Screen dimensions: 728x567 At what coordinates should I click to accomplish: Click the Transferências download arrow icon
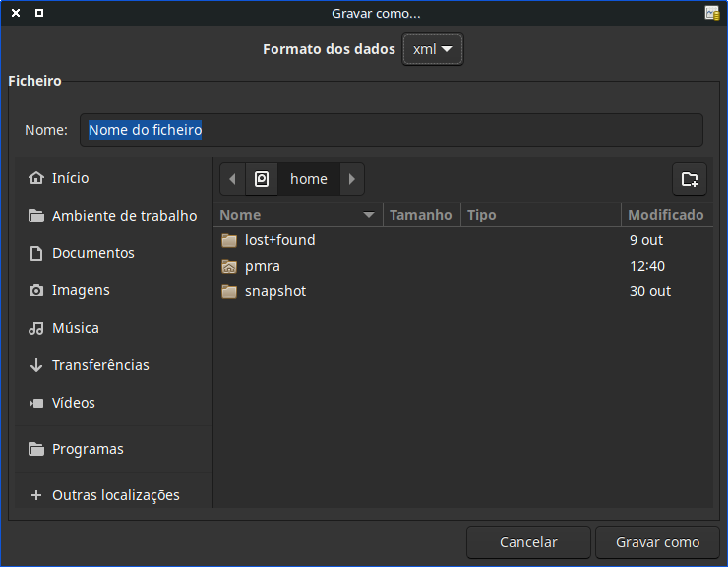[36, 365]
